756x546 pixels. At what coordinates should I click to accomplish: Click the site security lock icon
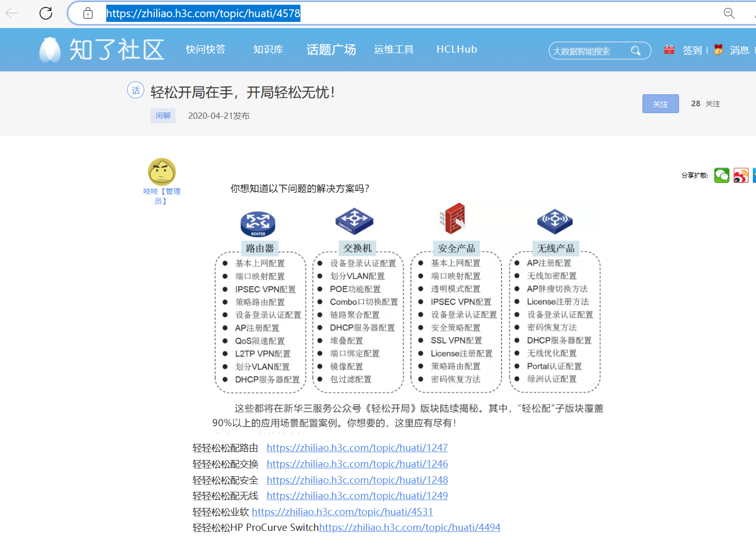point(88,13)
